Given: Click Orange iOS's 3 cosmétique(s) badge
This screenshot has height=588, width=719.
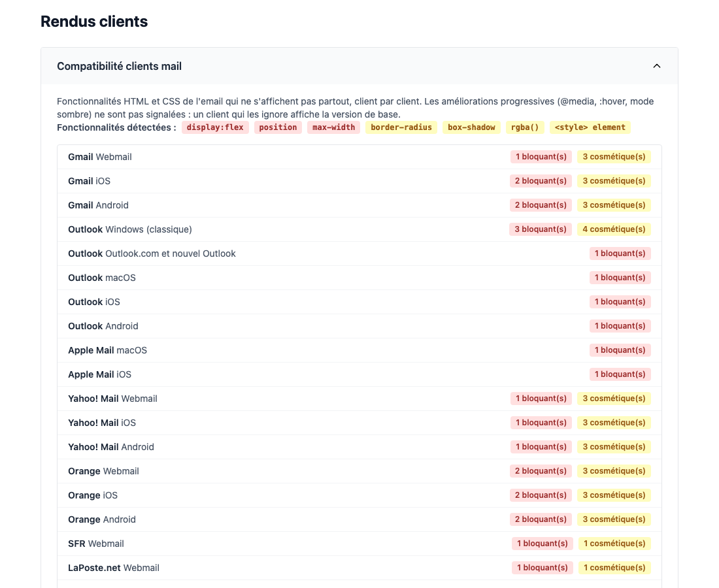Looking at the screenshot, I should click(614, 495).
